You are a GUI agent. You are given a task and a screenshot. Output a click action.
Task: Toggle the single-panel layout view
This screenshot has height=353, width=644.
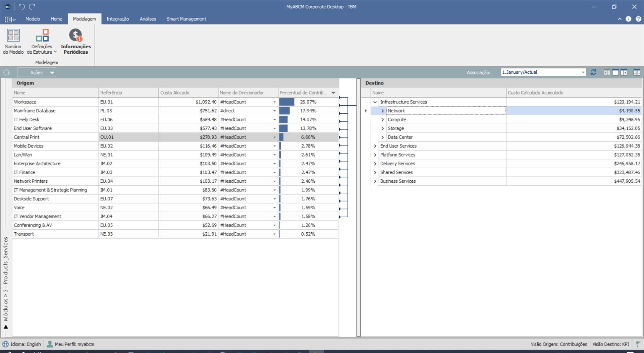(x=615, y=72)
